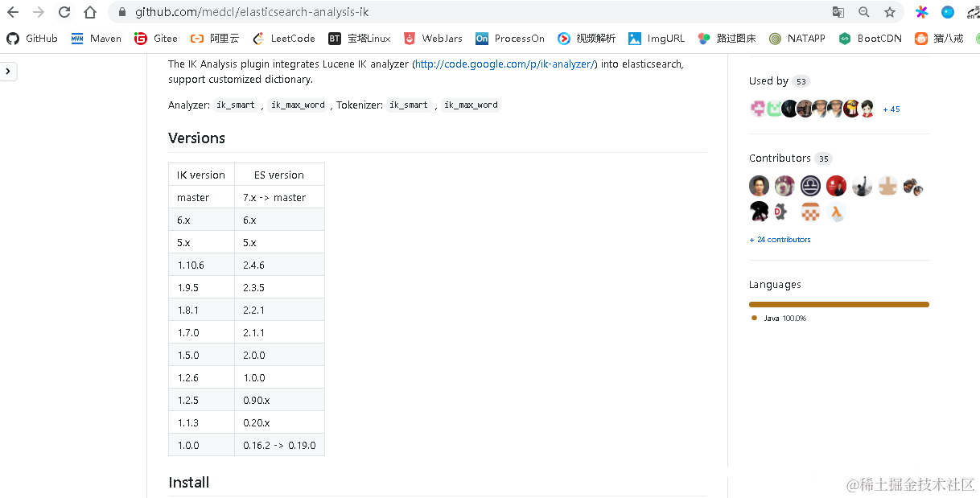Click the last 'ik_max_word' tag after Tokenizer
This screenshot has height=498, width=980.
[471, 105]
